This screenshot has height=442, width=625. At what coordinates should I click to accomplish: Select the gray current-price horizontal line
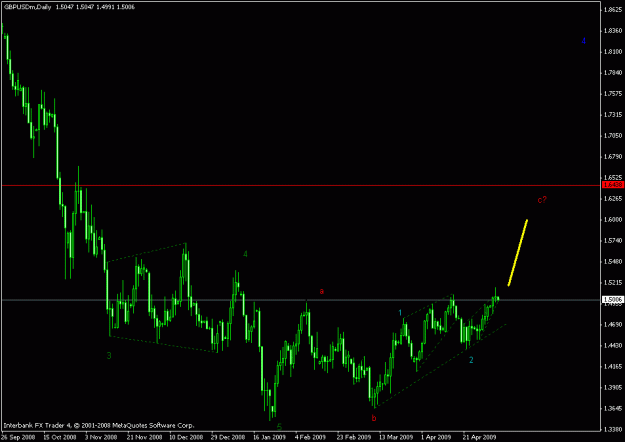301,299
